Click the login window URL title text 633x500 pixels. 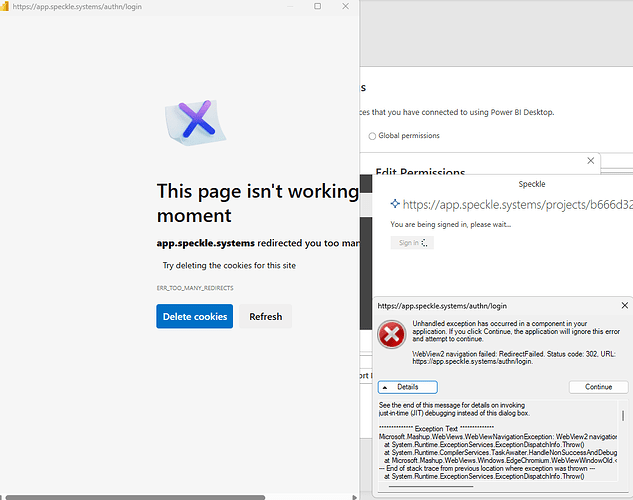[77, 6]
